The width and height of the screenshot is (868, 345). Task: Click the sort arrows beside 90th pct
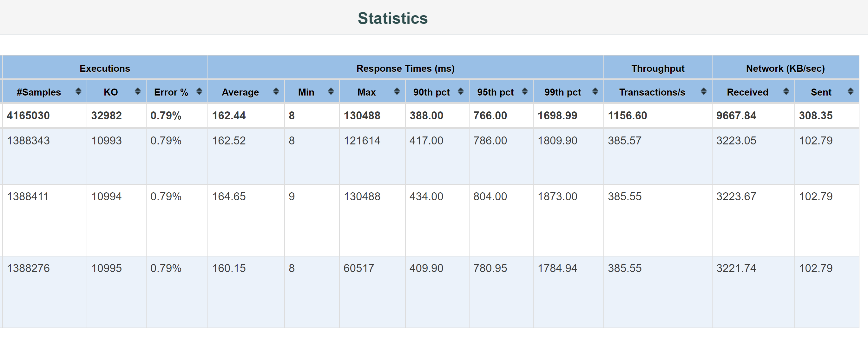coord(461,91)
